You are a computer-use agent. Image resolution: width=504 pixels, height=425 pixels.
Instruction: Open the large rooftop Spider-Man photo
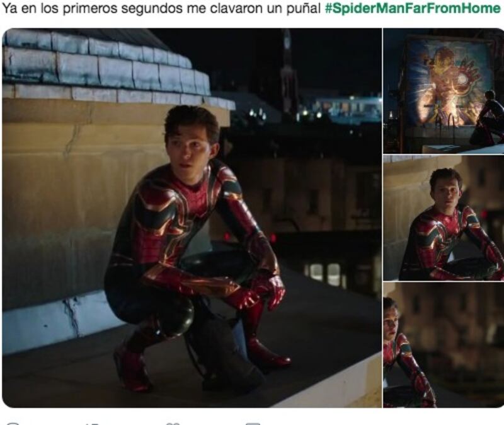[192, 218]
